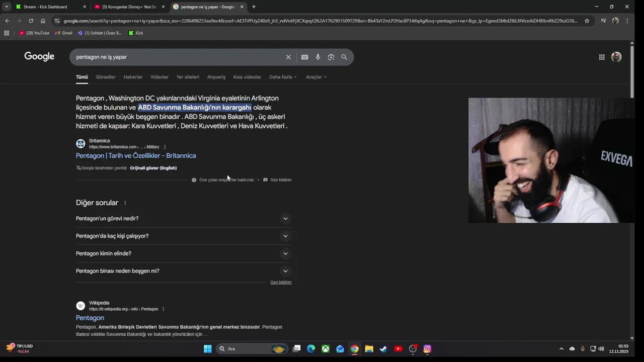The height and width of the screenshot is (362, 644).
Task: Show hidden system tray icons
Action: click(561, 349)
